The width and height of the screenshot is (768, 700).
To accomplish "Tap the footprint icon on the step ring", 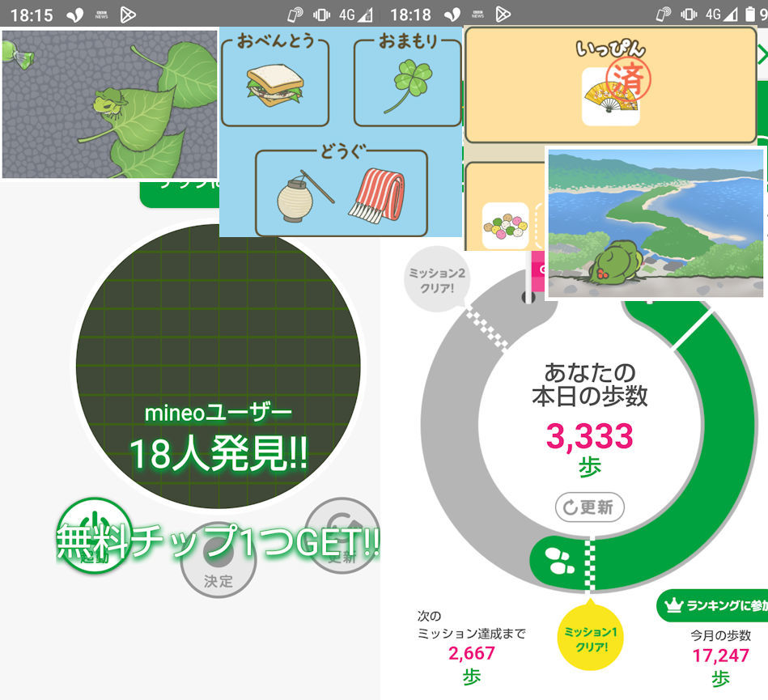I will (556, 558).
